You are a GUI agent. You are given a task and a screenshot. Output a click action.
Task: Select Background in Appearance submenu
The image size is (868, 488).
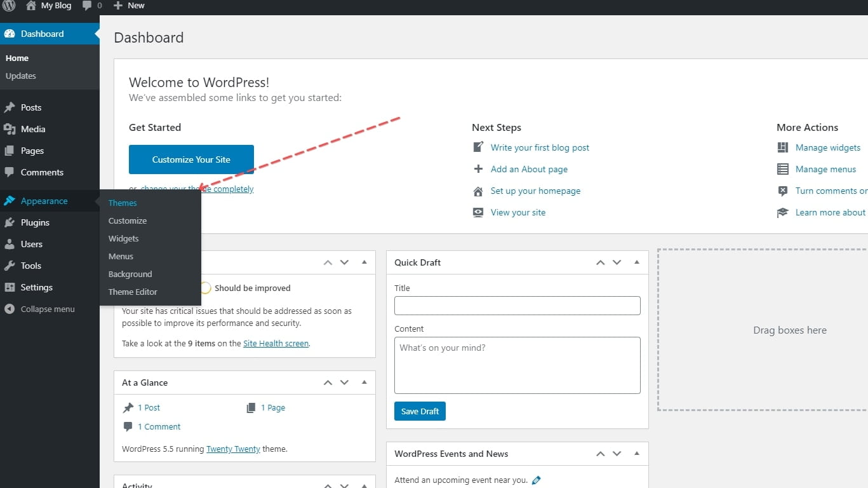point(130,274)
